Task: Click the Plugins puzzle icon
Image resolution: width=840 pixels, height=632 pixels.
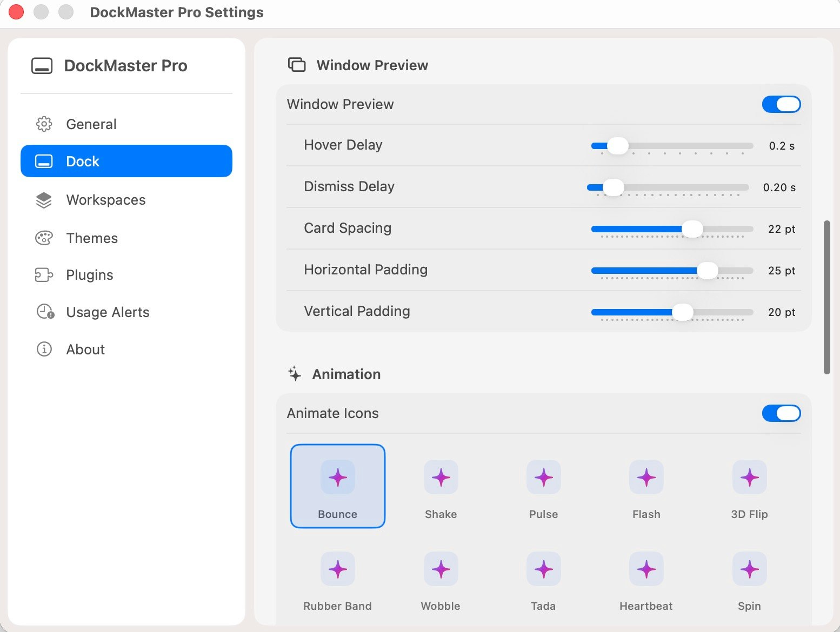Action: point(43,274)
